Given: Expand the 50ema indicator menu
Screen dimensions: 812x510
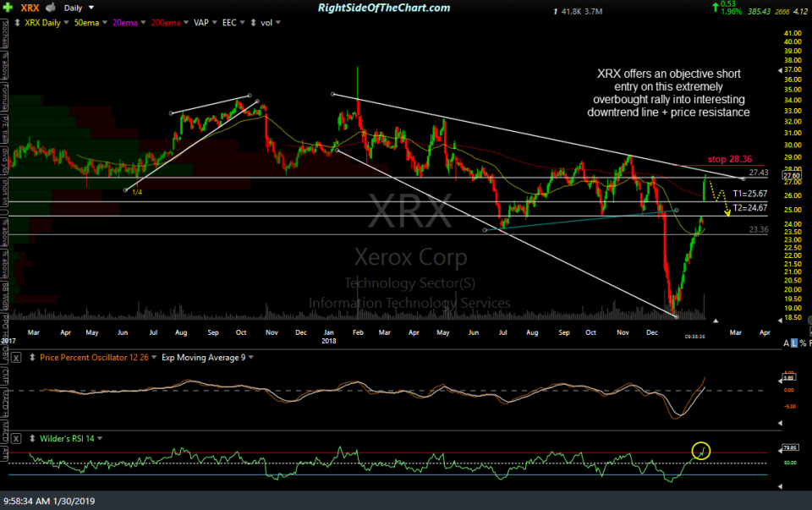Looking at the screenshot, I should (x=101, y=22).
